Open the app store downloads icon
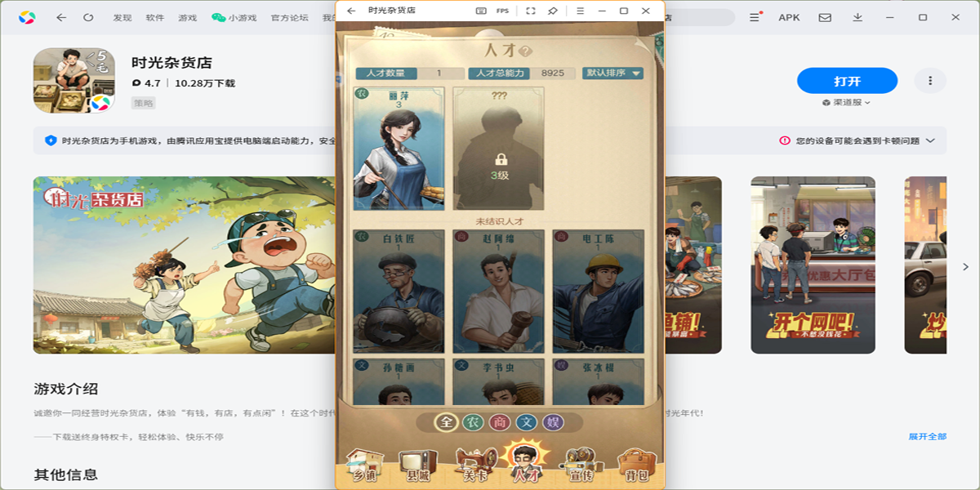This screenshot has width=980, height=490. [857, 17]
